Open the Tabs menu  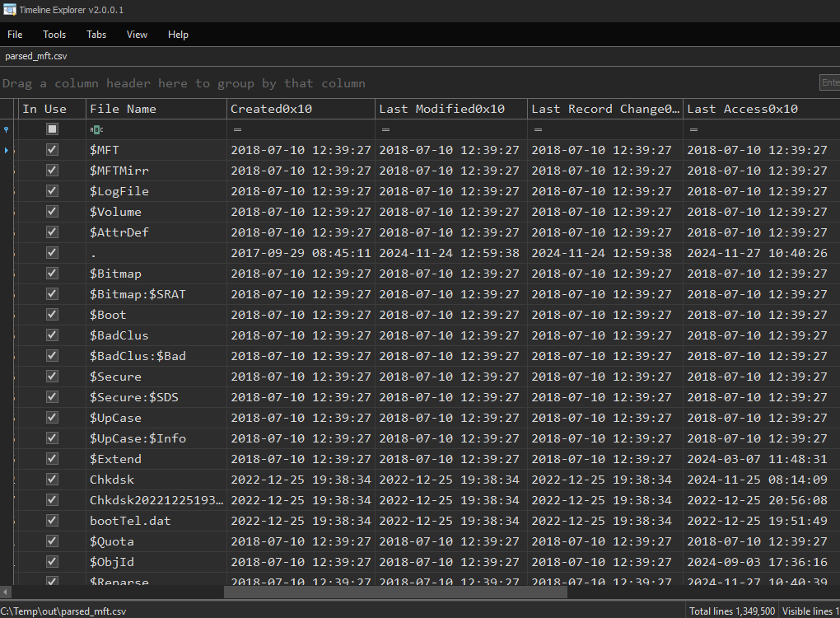pyautogui.click(x=96, y=35)
